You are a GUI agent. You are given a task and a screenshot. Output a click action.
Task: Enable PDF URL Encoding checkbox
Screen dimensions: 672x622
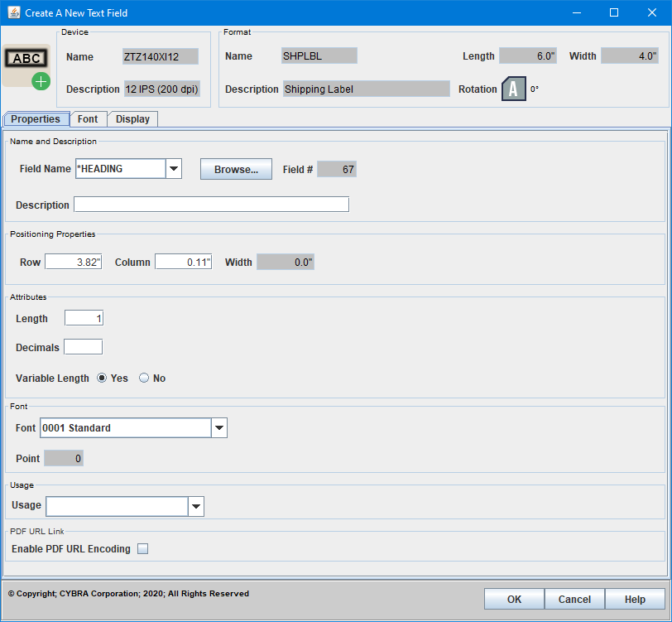tap(143, 549)
